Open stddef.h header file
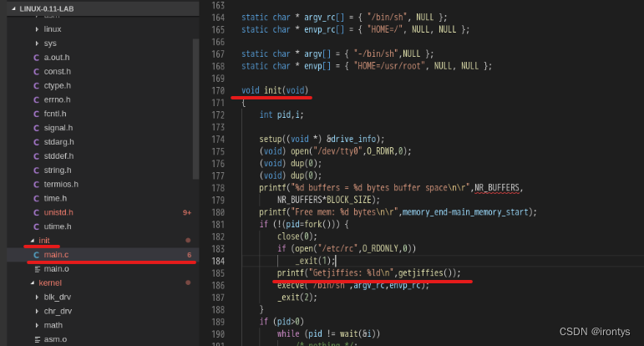The height and width of the screenshot is (346, 644). tap(58, 155)
